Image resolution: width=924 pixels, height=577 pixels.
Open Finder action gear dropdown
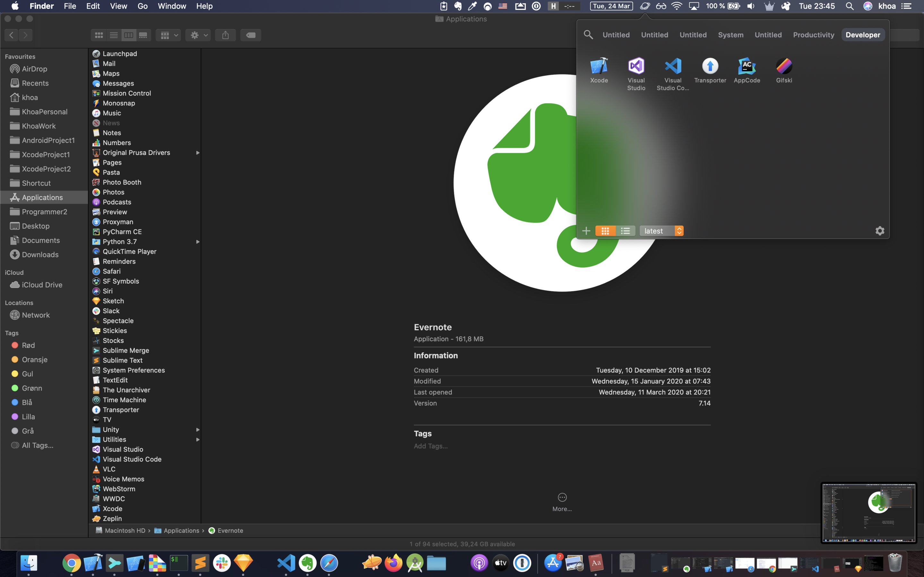(198, 35)
